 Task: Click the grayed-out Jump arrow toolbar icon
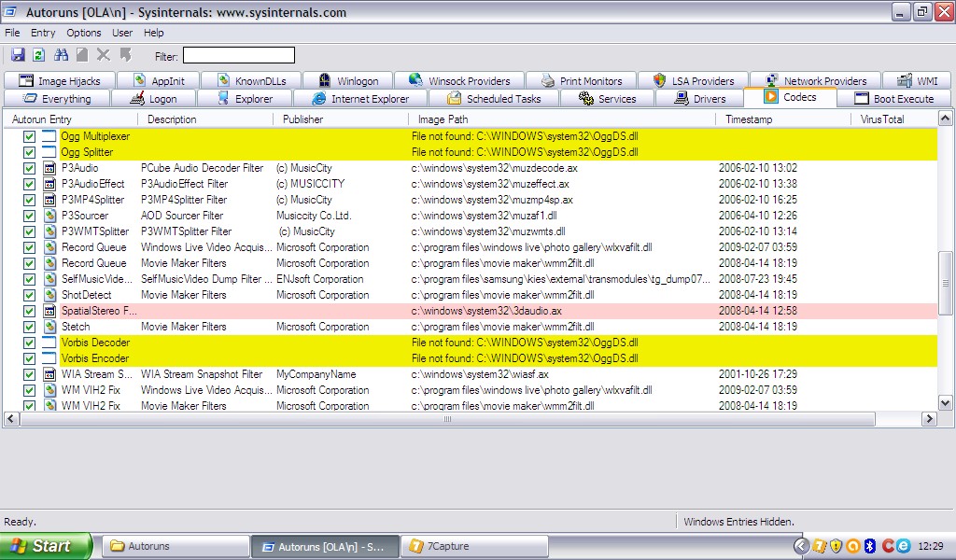tap(125, 55)
